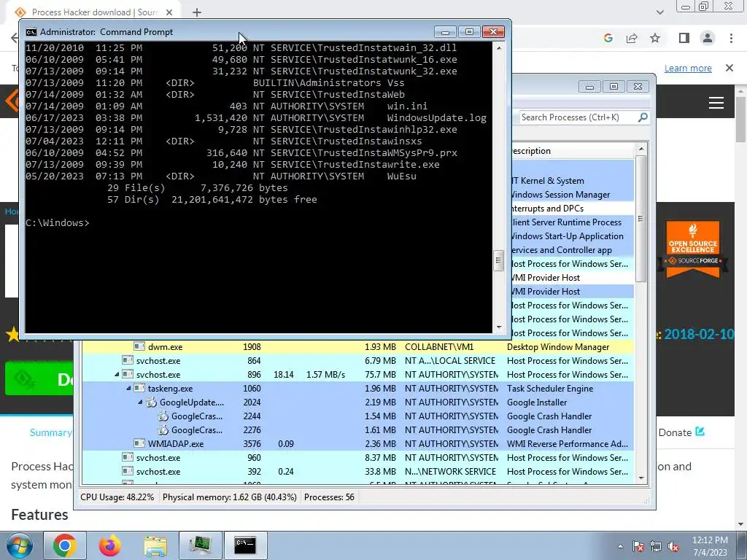Viewport: 747px width, 560px height.
Task: Select the GoogleCras... PID 2244 row
Action: (x=357, y=416)
